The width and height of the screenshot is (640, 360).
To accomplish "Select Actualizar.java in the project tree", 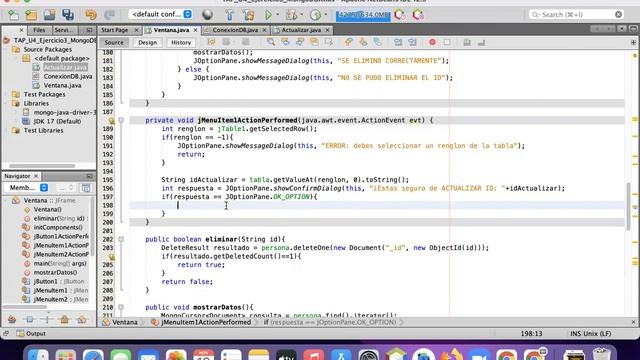I will click(x=65, y=67).
